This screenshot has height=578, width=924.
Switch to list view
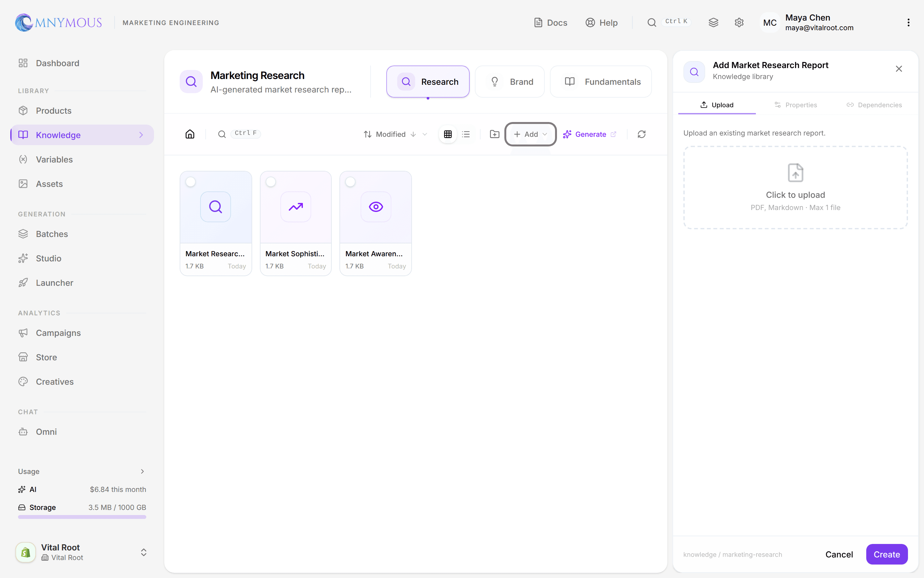coord(466,134)
